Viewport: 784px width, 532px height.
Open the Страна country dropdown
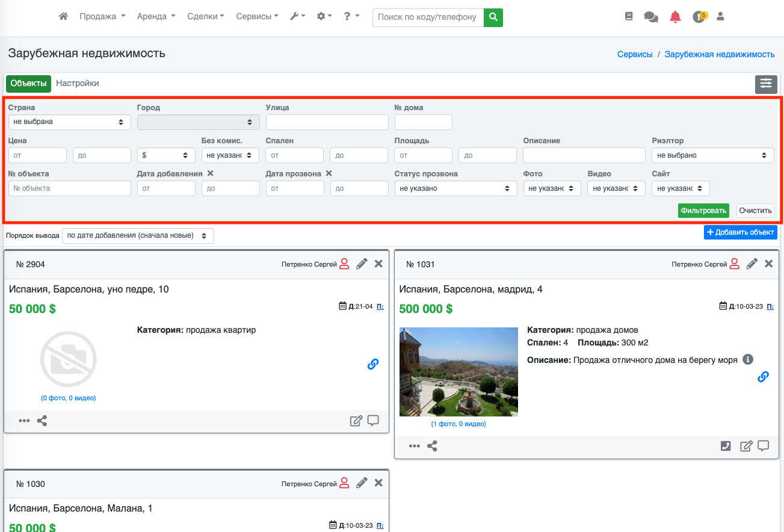pos(69,122)
